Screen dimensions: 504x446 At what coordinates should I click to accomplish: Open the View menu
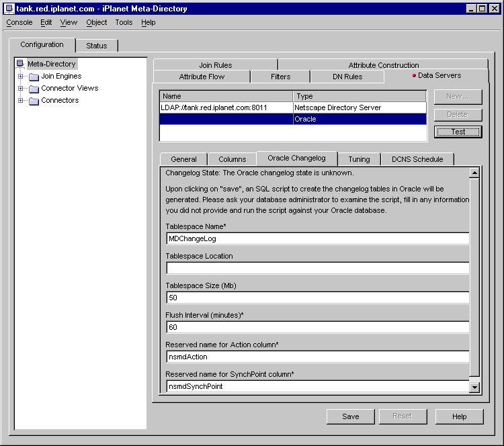coord(69,22)
